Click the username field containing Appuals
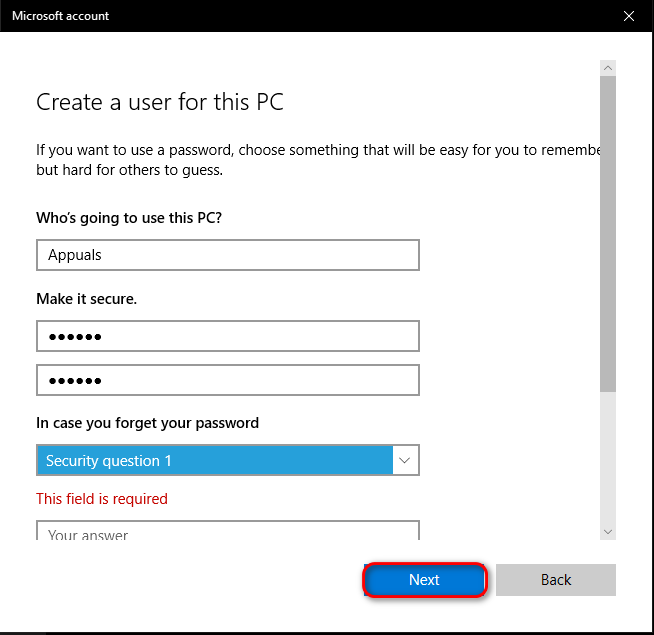This screenshot has height=635, width=654. click(227, 255)
